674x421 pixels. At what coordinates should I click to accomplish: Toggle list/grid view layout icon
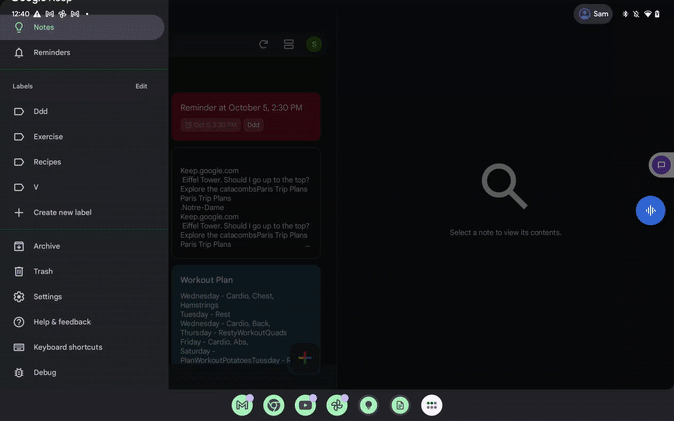click(288, 44)
